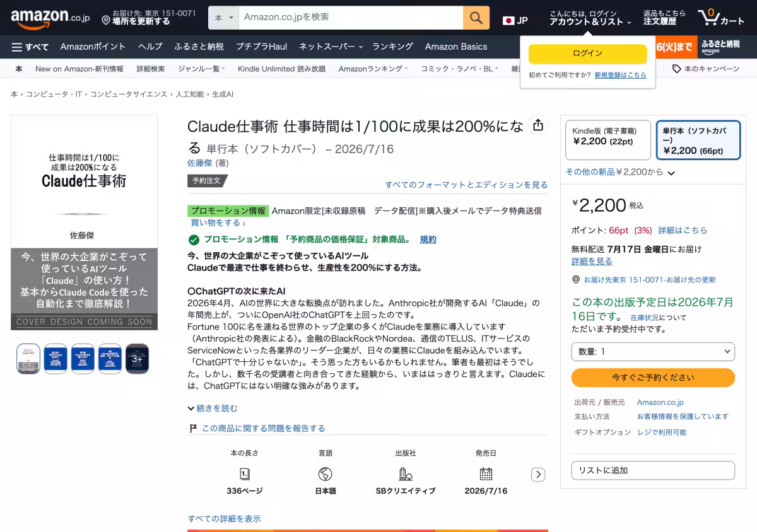The height and width of the screenshot is (532, 757).
Task: Open the shopping cart icon
Action: pyautogui.click(x=720, y=18)
